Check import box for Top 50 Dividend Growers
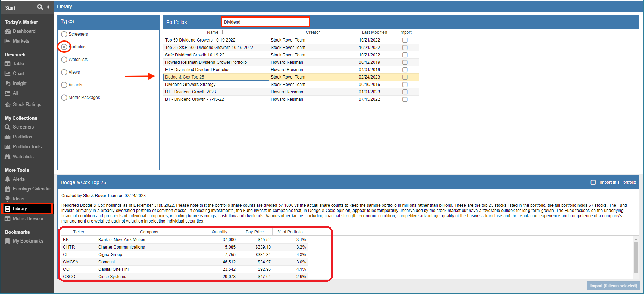 pos(405,40)
